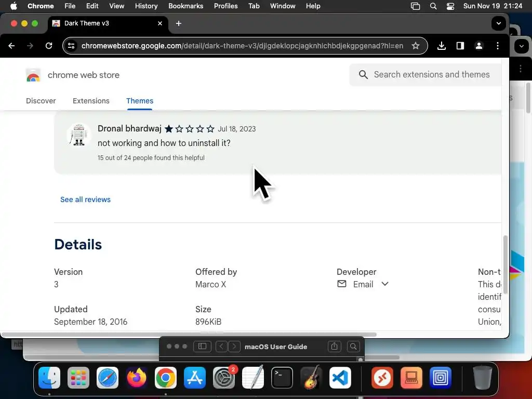Viewport: 532px width, 399px height.
Task: Open the Edit menu in the menu bar
Action: (x=92, y=6)
